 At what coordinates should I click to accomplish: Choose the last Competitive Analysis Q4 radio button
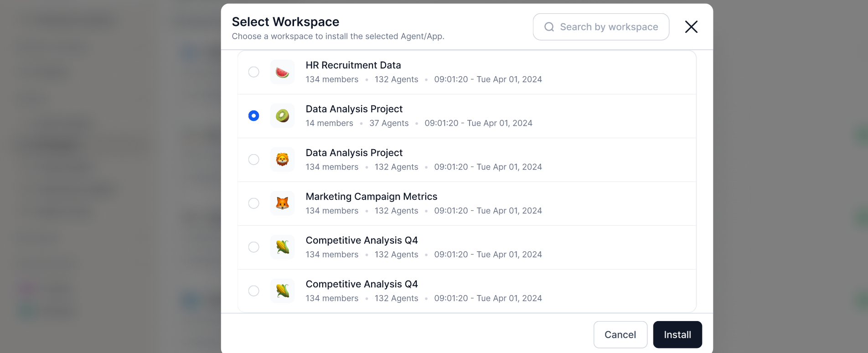pyautogui.click(x=253, y=291)
